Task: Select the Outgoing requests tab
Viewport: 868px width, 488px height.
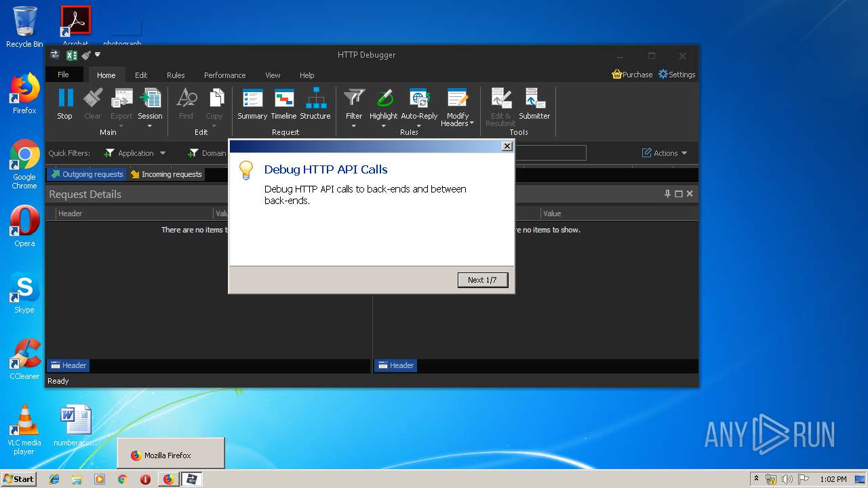Action: click(87, 174)
